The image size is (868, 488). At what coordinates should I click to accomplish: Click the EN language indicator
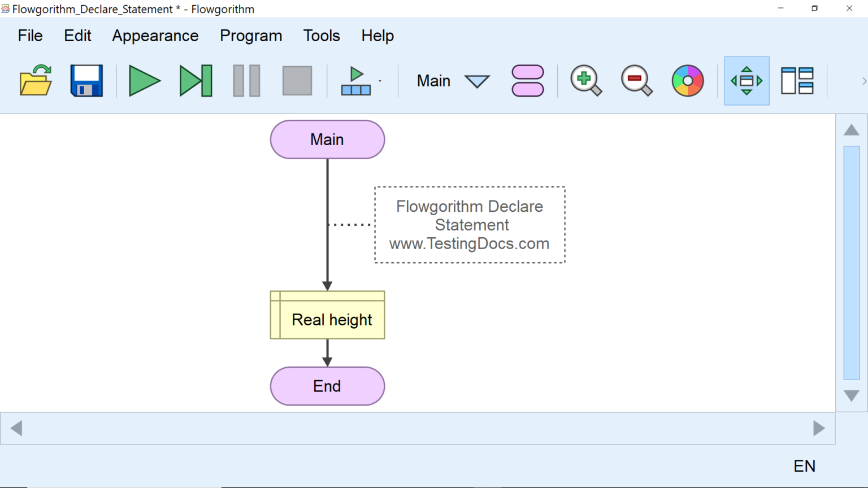[x=804, y=466]
